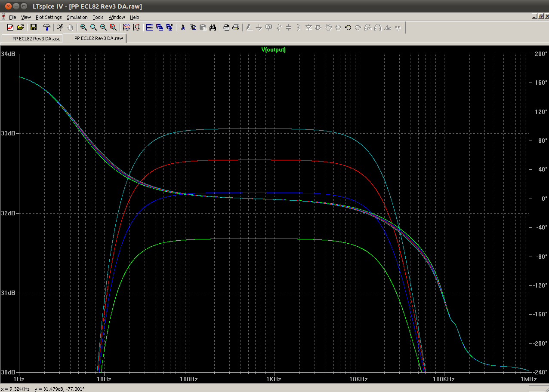This screenshot has width=549, height=392.
Task: Click the Redo arrow icon
Action: point(358,28)
